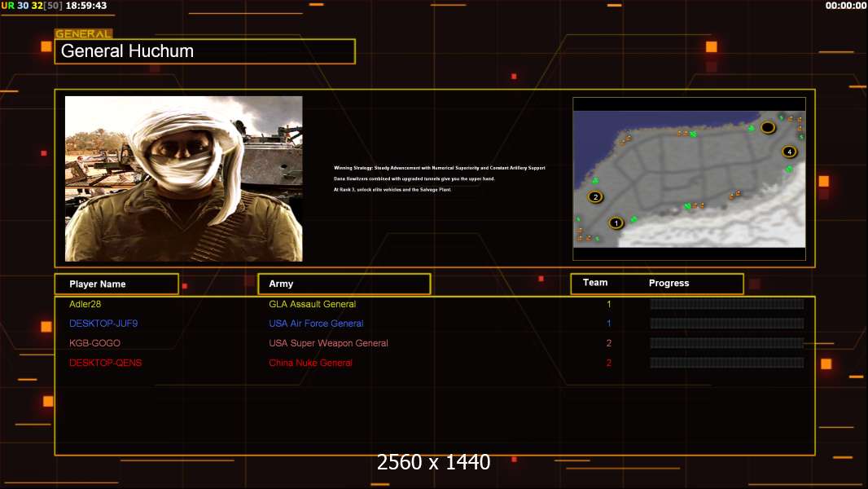Click team number for DESKTOP-JUF9

pos(609,324)
